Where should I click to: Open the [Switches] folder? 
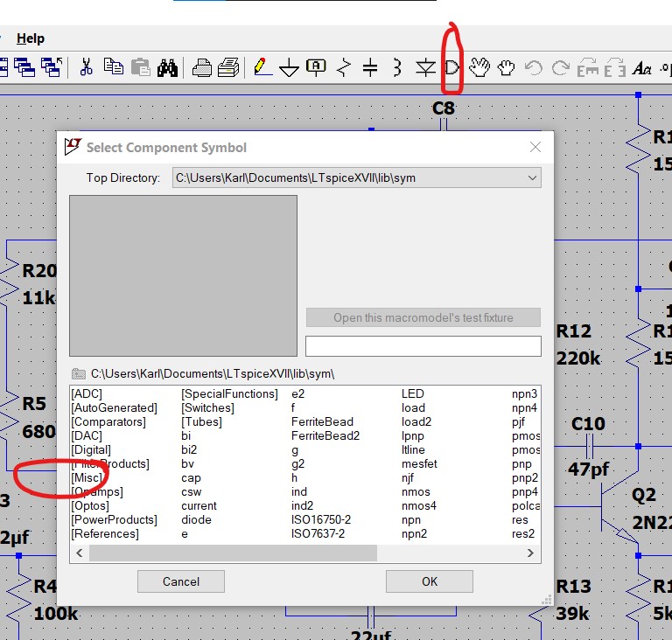pyautogui.click(x=207, y=407)
